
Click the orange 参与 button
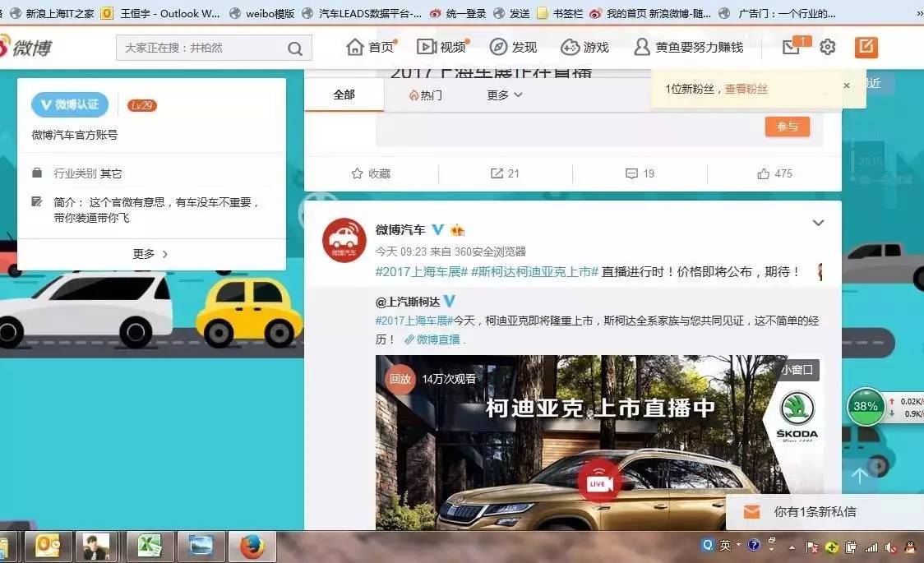[x=788, y=126]
